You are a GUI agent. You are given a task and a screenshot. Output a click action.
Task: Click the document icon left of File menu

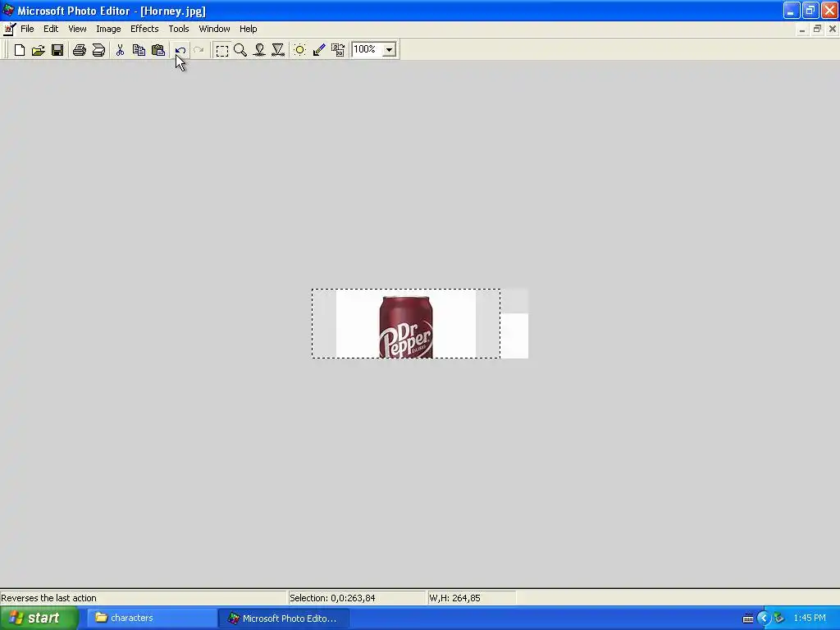[9, 29]
